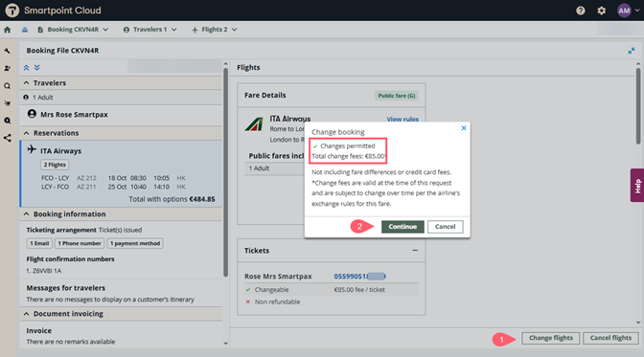Open the purple Help side tab
The image size is (644, 357).
pyautogui.click(x=637, y=186)
